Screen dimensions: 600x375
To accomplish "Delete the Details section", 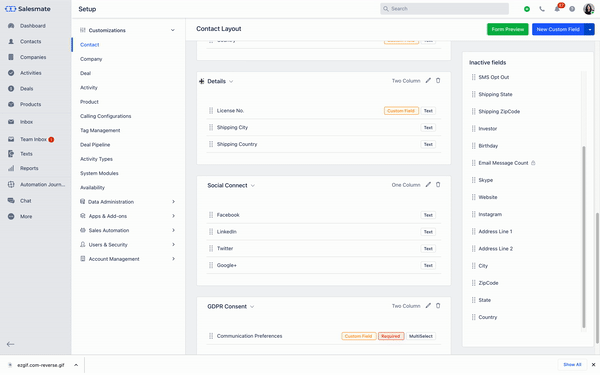I will click(x=438, y=81).
